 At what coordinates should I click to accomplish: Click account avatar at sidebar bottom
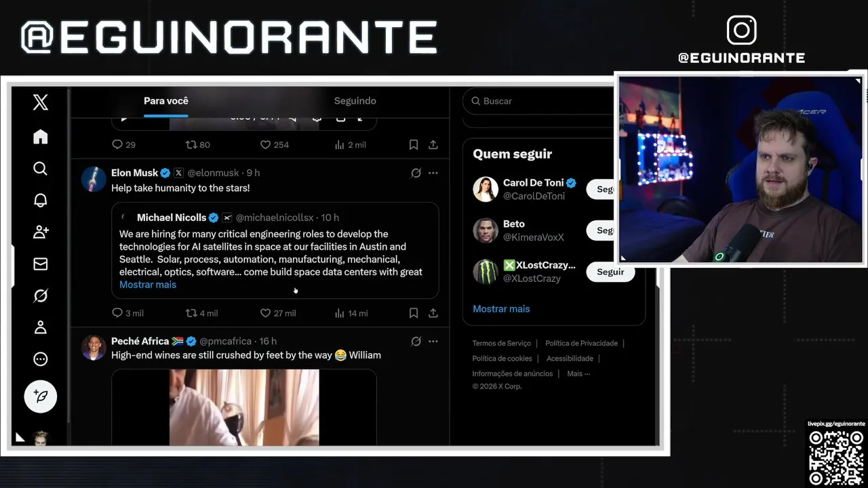(41, 438)
